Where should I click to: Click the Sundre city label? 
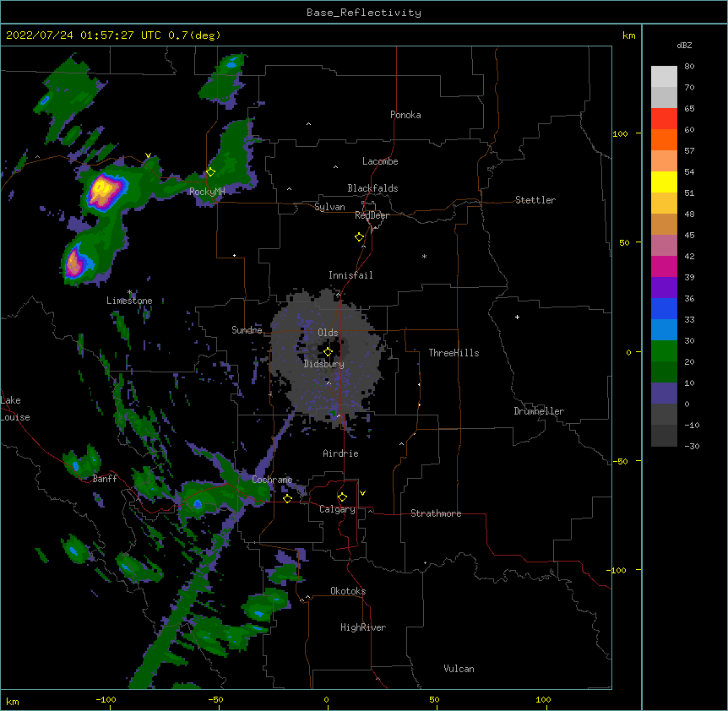click(x=247, y=330)
